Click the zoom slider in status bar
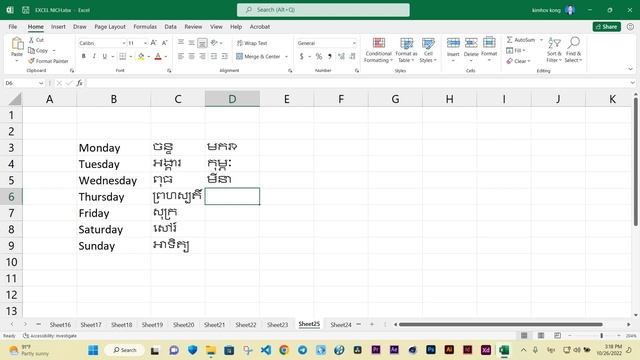This screenshot has height=360, width=640. coord(601,336)
